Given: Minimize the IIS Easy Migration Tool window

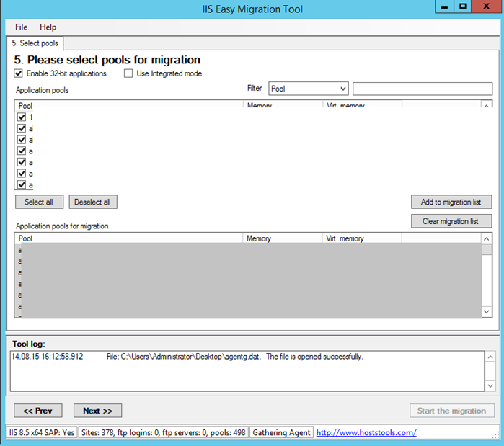Looking at the screenshot, I should [445, 6].
